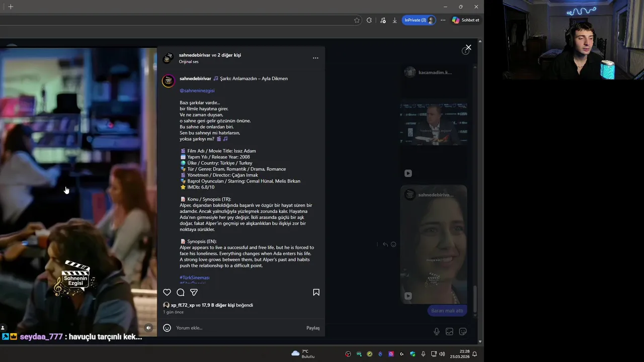Viewport: 644px width, 362px height.
Task: Open the red-black circular tray icon
Action: (x=348, y=354)
